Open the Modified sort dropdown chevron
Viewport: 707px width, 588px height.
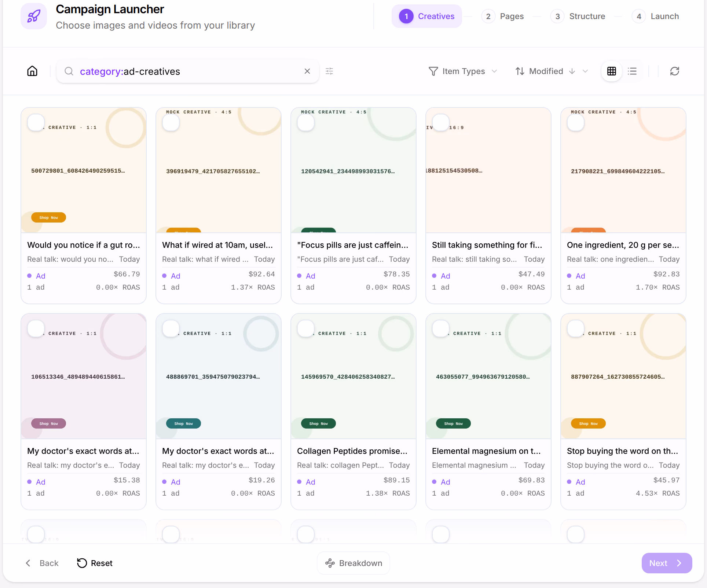pyautogui.click(x=585, y=71)
